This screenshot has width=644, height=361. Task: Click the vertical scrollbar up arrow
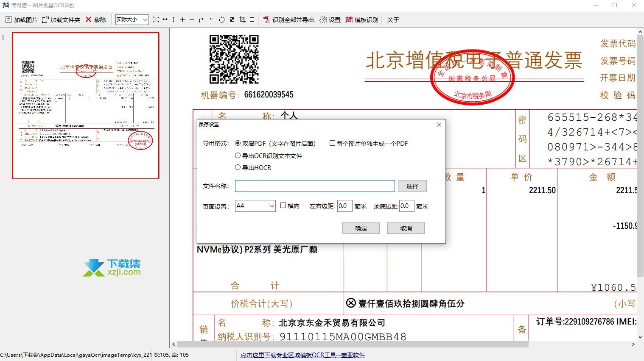point(640,32)
